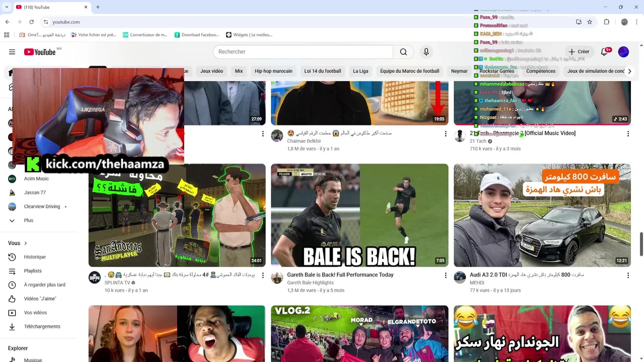Click MEHDI channel avatar

click(460, 278)
